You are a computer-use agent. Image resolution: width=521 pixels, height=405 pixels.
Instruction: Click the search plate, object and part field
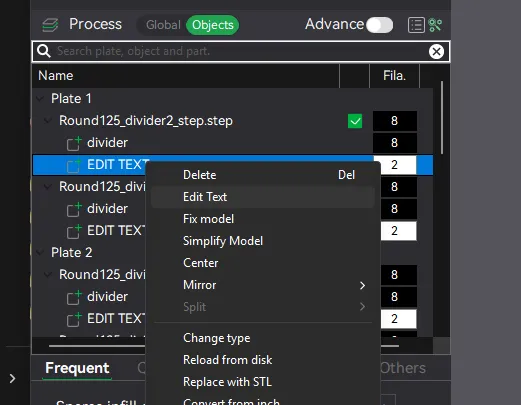[241, 51]
